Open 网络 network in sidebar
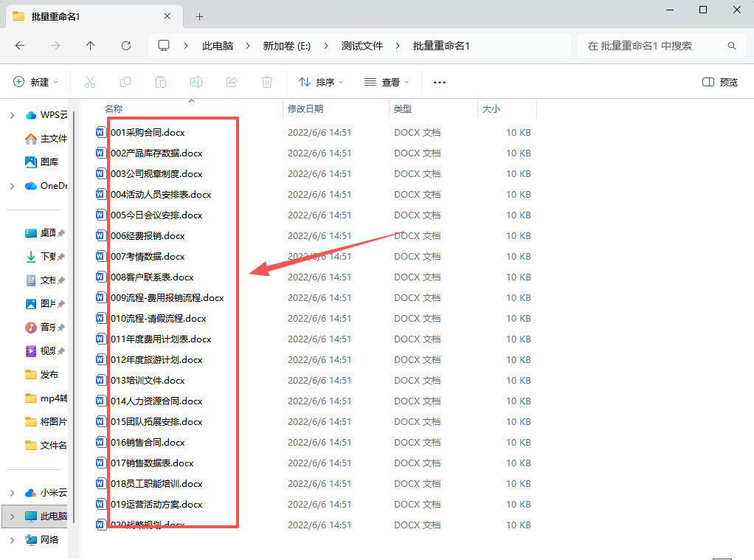Image resolution: width=754 pixels, height=560 pixels. coord(41,540)
